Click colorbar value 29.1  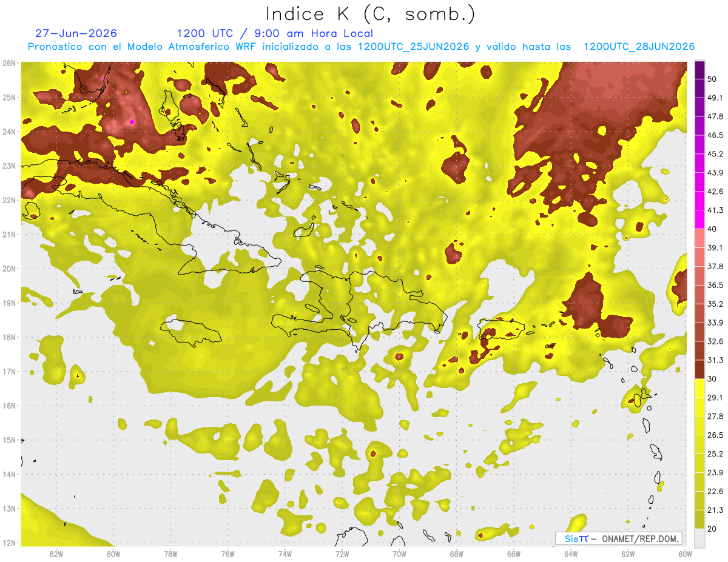click(x=715, y=398)
